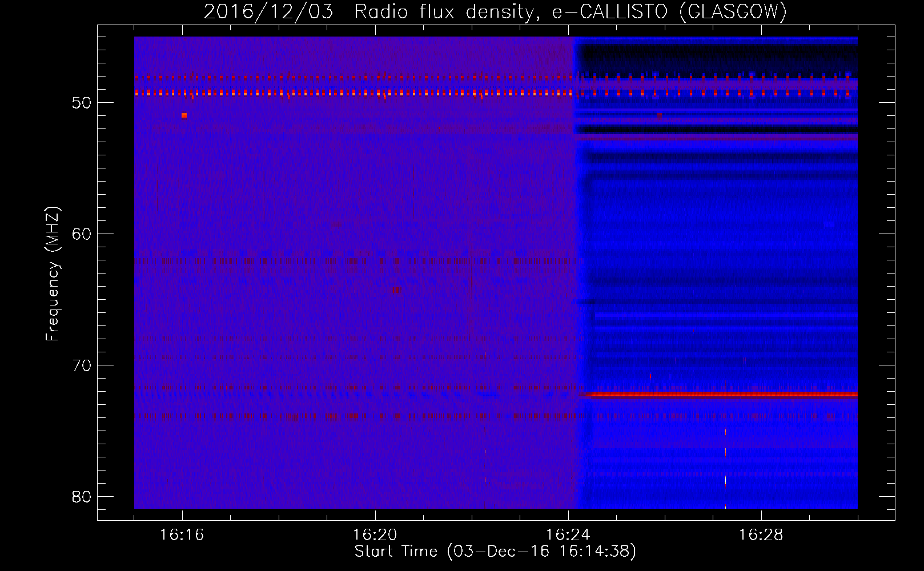Image resolution: width=924 pixels, height=571 pixels.
Task: Click the bright red emission line near 72 MHz
Action: (x=720, y=394)
